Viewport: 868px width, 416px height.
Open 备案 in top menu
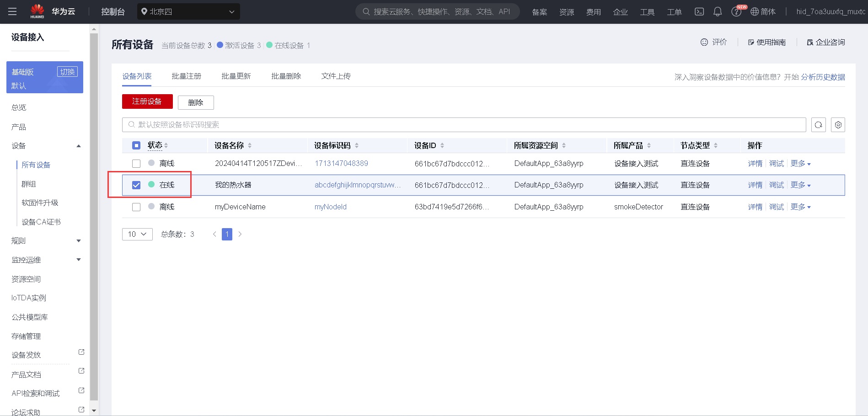(x=540, y=12)
